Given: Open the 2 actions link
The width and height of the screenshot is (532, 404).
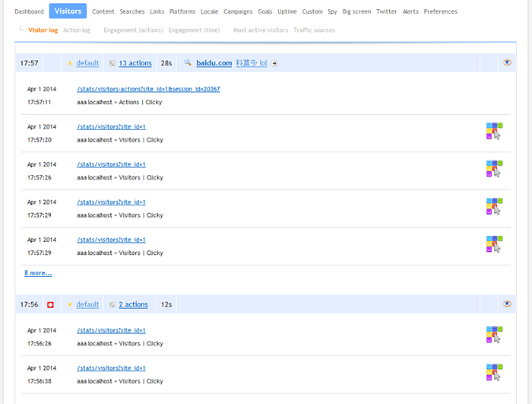Looking at the screenshot, I should [133, 304].
